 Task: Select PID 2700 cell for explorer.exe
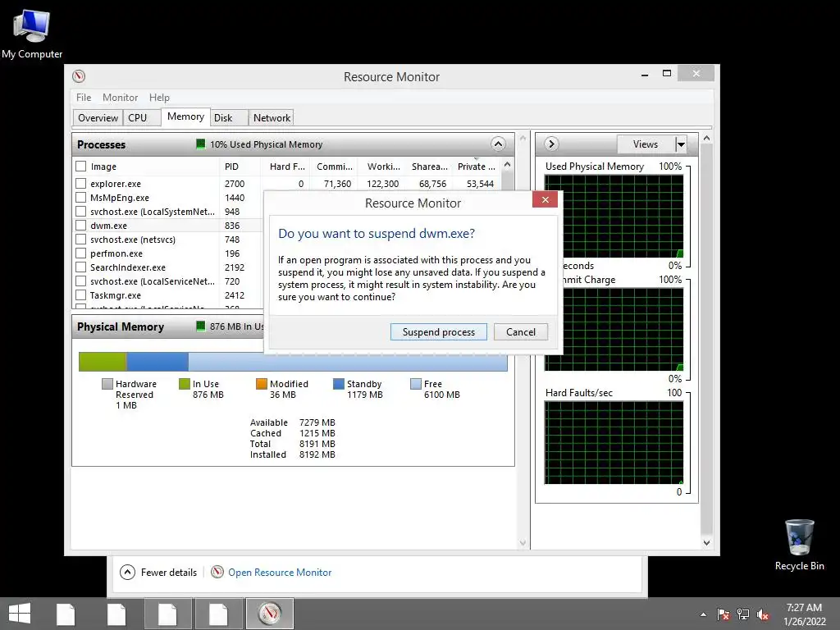pyautogui.click(x=235, y=184)
